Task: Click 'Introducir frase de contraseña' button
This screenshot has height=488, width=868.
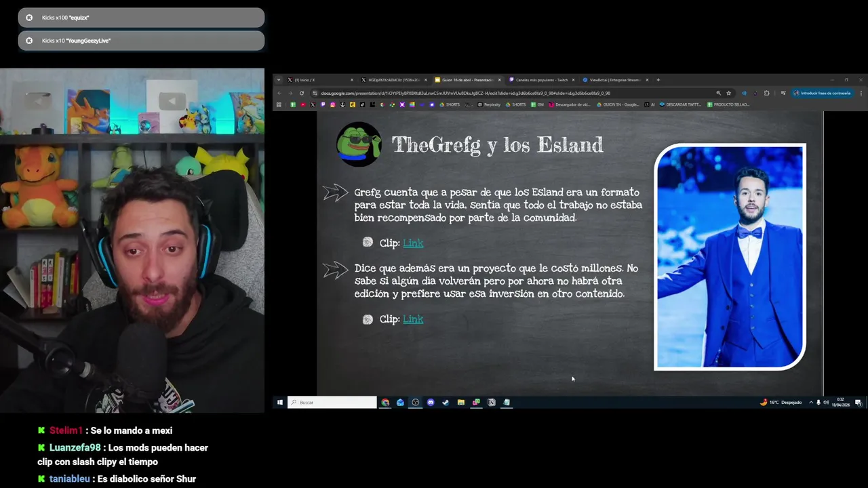Action: 821,93
